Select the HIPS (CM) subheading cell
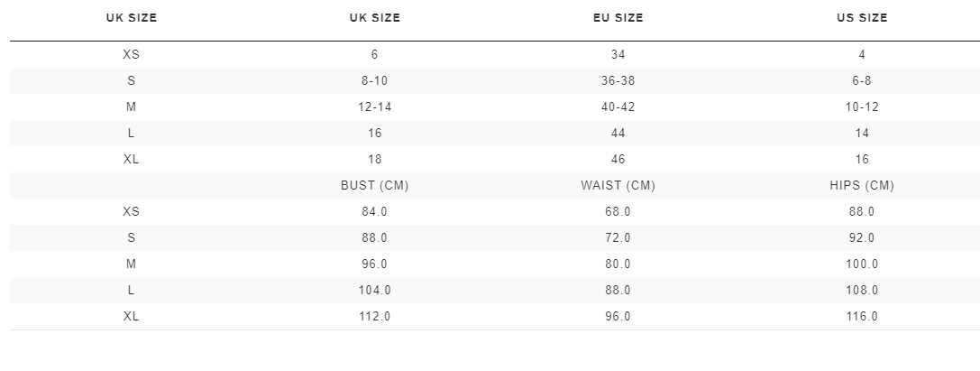 (x=862, y=186)
